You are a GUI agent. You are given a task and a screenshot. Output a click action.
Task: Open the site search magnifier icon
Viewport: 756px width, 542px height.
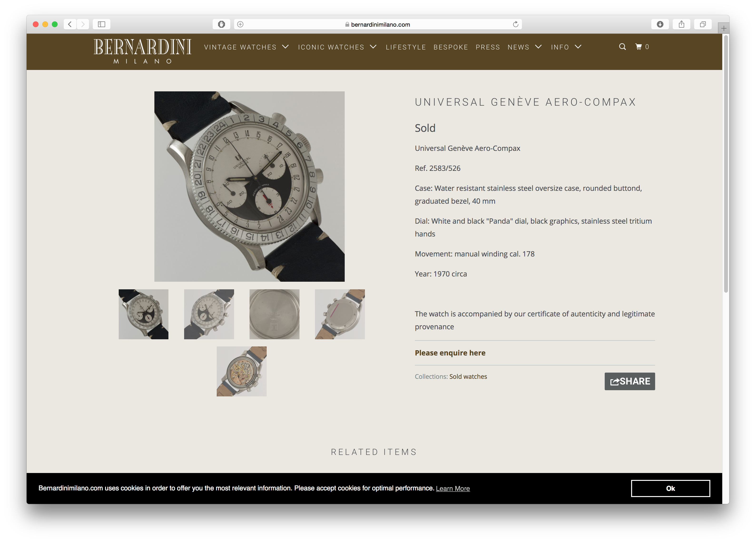coord(622,47)
